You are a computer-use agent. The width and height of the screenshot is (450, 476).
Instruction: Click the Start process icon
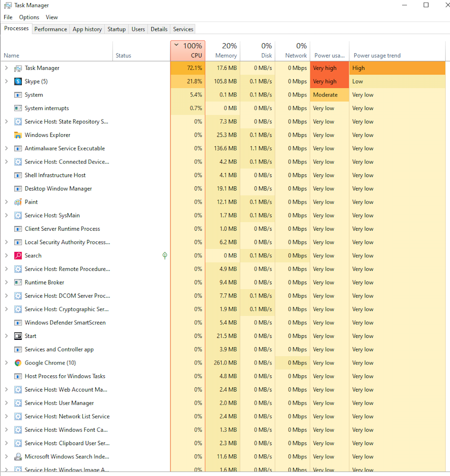tap(18, 336)
